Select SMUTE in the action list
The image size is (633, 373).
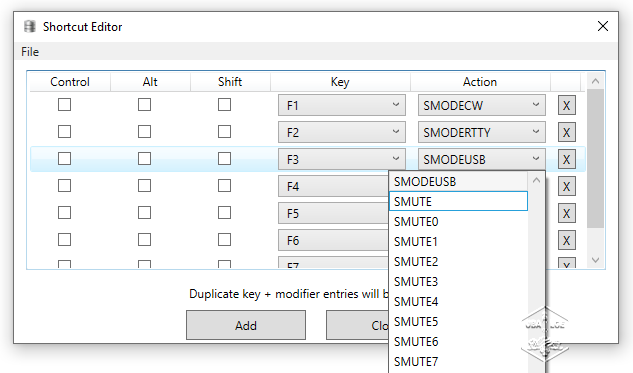458,201
